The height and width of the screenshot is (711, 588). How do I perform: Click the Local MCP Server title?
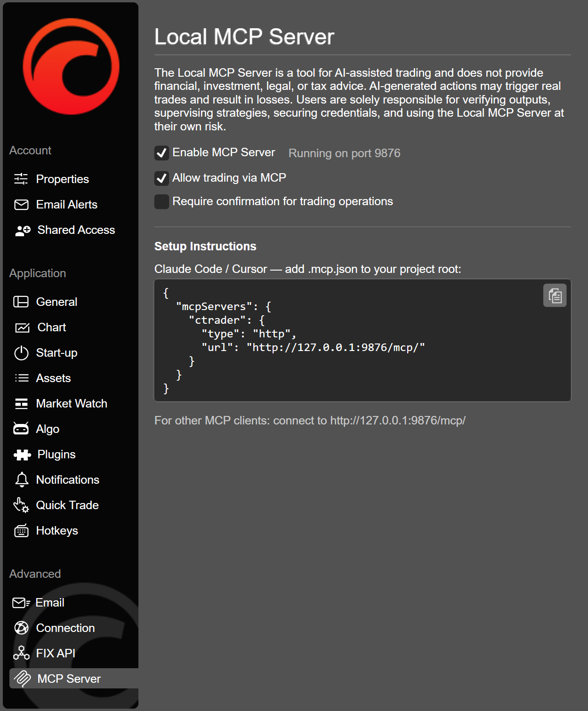(x=244, y=37)
